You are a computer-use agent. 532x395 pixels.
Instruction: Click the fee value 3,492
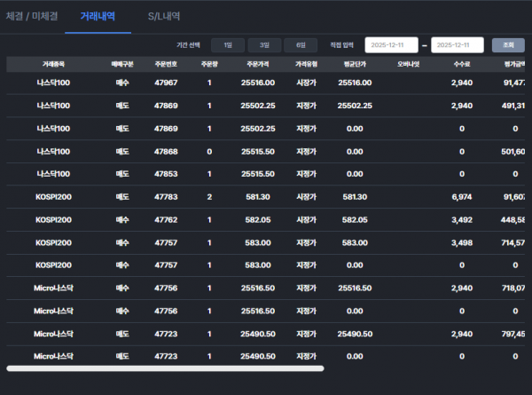462,220
